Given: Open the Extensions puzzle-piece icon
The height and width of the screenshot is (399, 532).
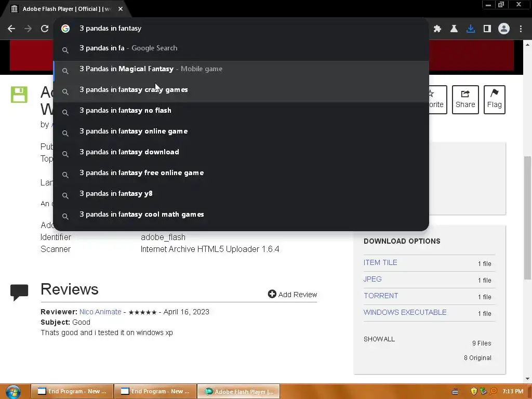Looking at the screenshot, I should click(437, 29).
